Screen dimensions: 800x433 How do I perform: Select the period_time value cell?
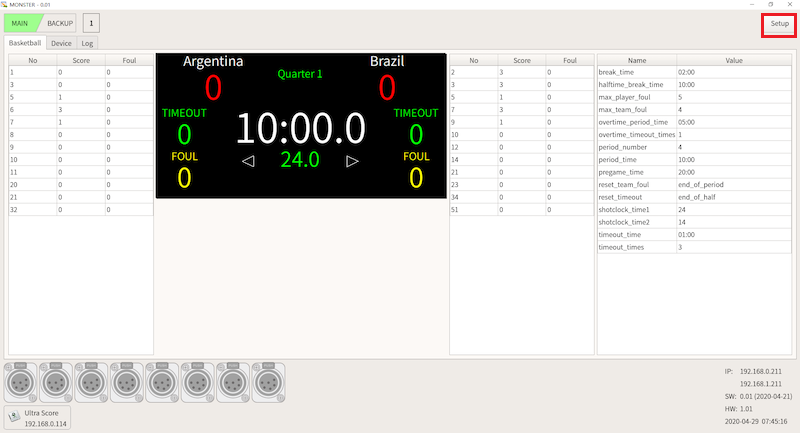[734, 159]
